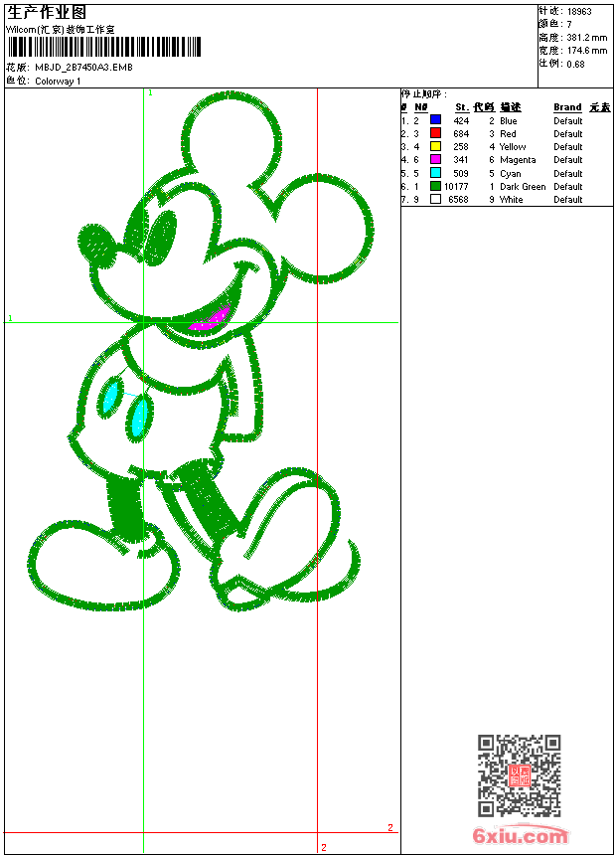616x855 pixels.
Task: Click the 停止顺序 heading
Action: coord(424,93)
